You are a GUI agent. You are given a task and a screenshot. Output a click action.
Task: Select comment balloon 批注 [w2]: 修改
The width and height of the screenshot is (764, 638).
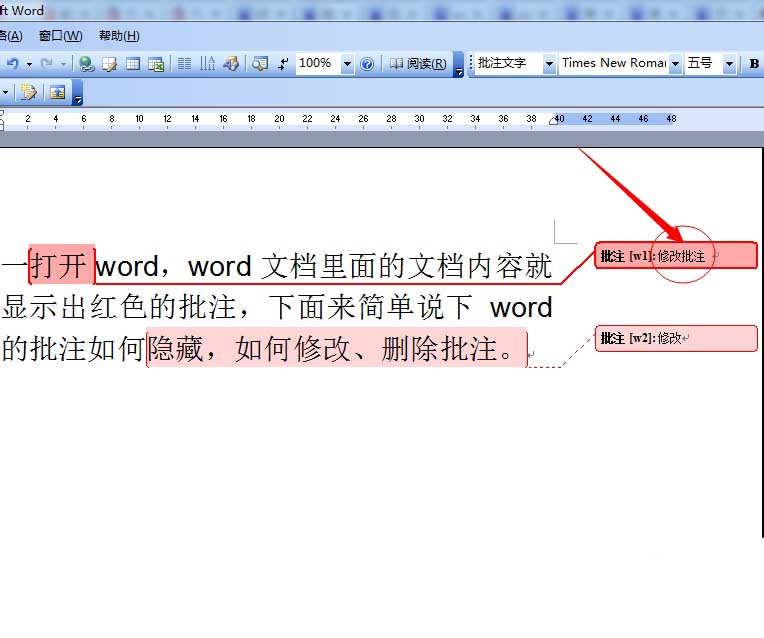tap(676, 338)
